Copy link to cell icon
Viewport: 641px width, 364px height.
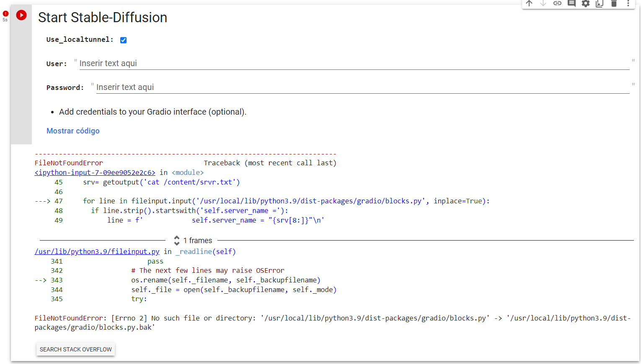557,3
